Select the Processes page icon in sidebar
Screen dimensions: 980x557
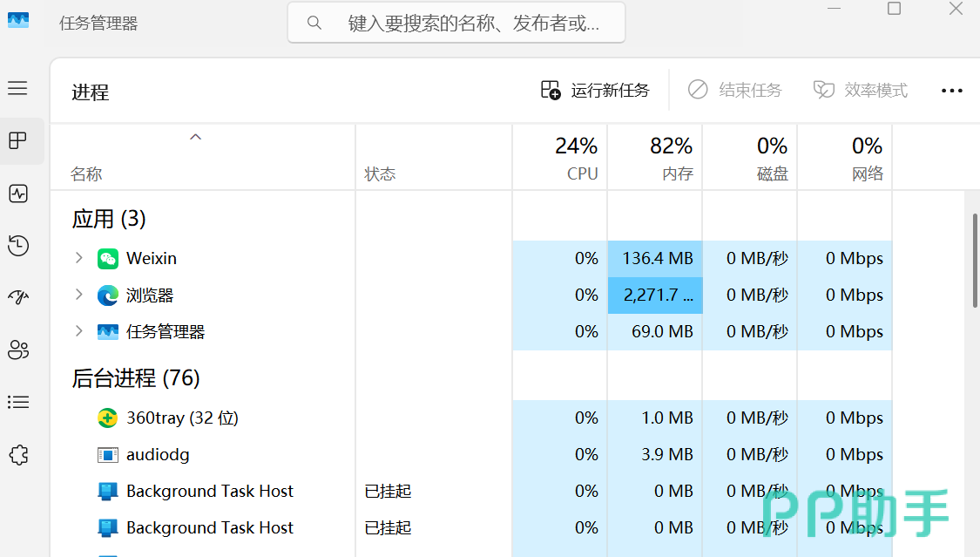click(x=17, y=140)
